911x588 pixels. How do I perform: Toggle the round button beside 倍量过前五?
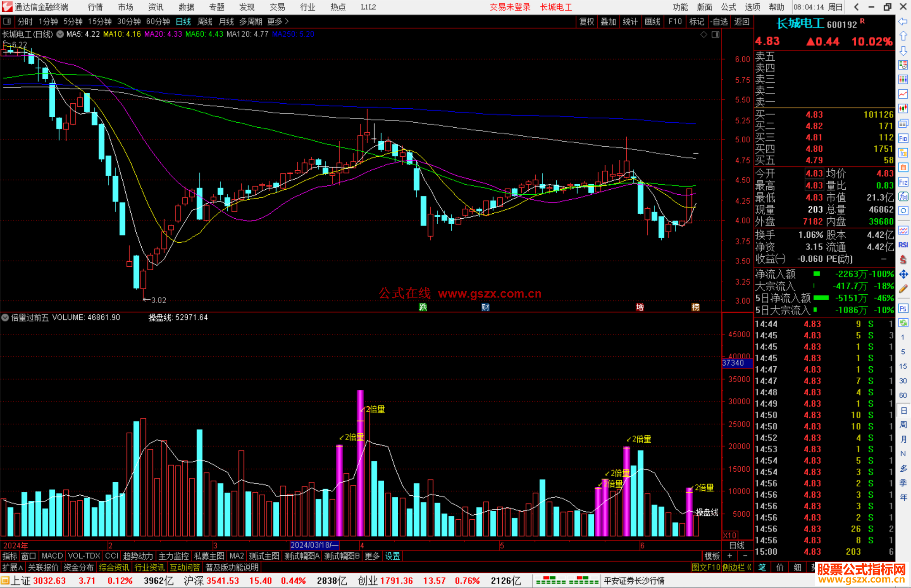coord(5,317)
